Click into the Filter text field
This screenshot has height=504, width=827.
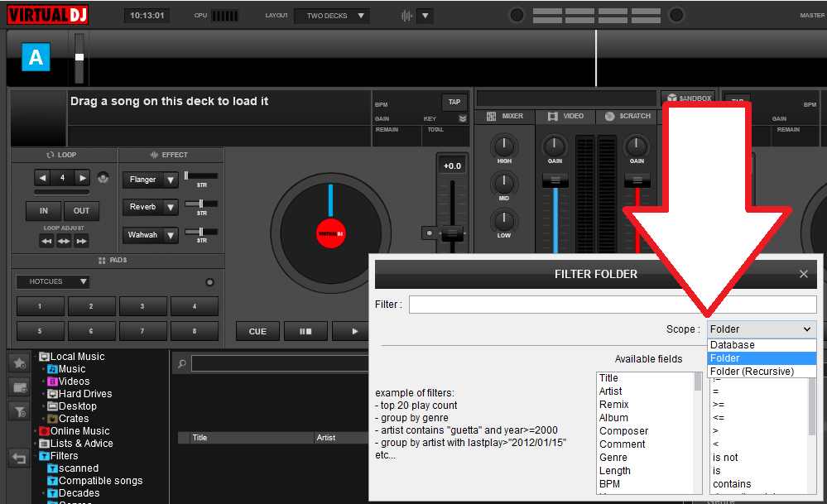(x=613, y=305)
